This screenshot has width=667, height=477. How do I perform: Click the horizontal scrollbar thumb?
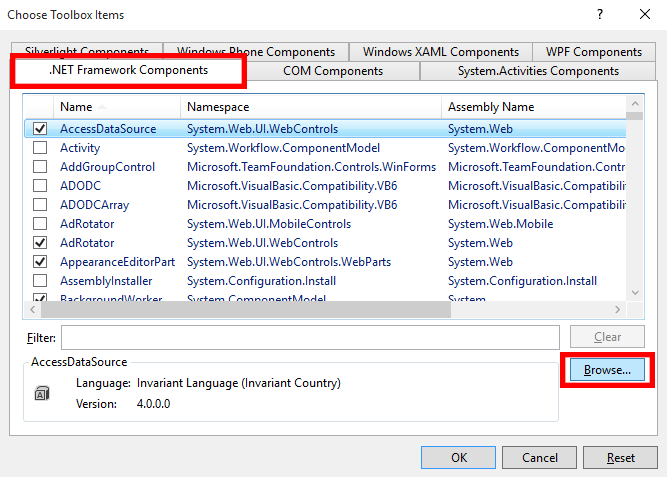(x=246, y=310)
